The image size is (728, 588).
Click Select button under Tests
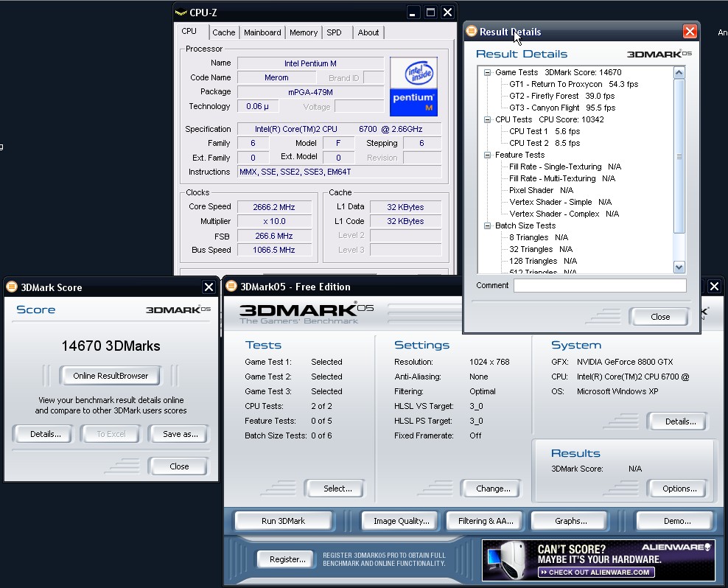pyautogui.click(x=337, y=489)
